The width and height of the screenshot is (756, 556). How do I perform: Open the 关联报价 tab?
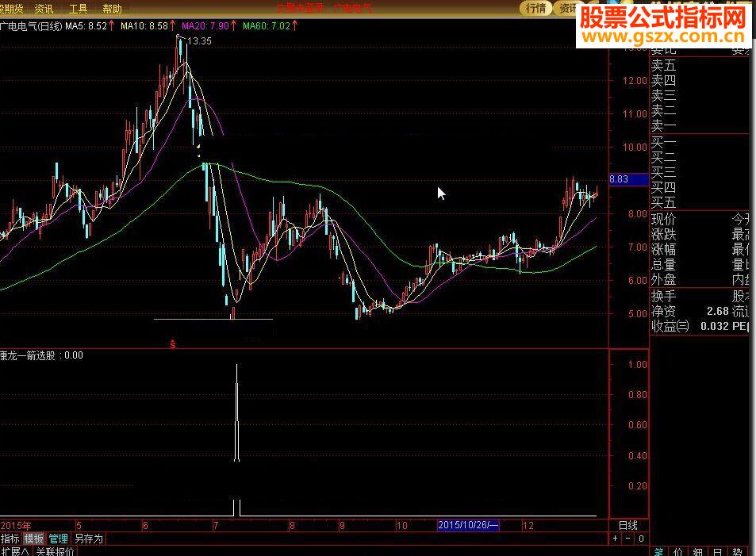tap(55, 551)
